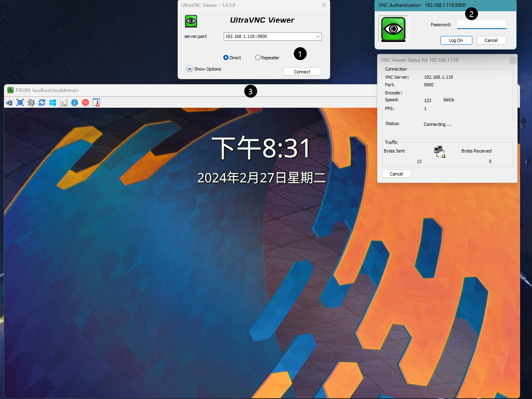Click the hide toolbar icon
Image resolution: width=532 pixels, height=399 pixels.
[x=96, y=102]
